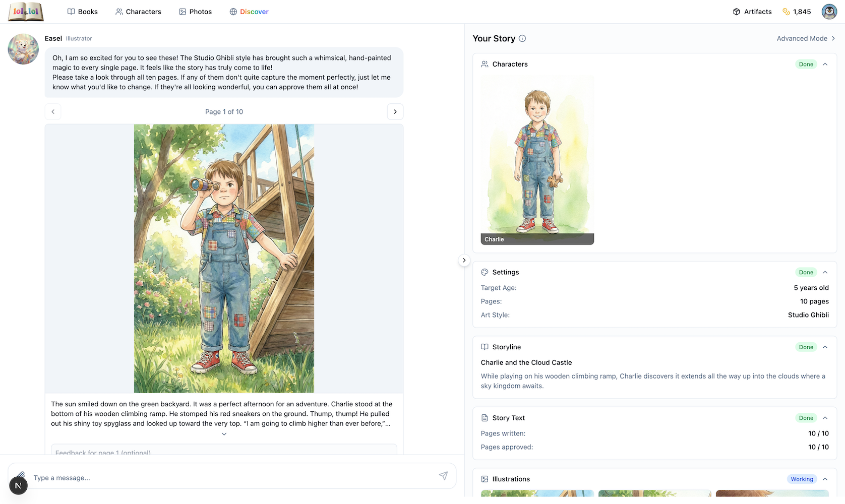Click the info icon next to Your Story
845x504 pixels.
pyautogui.click(x=523, y=38)
